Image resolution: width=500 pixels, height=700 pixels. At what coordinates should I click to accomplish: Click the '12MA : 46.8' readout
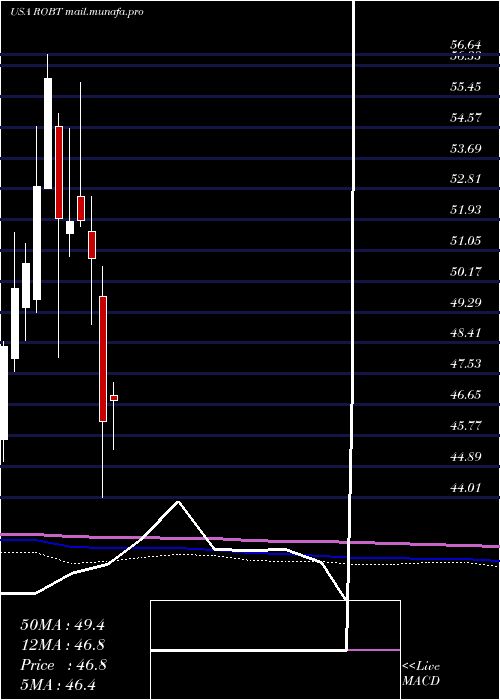coord(62,645)
